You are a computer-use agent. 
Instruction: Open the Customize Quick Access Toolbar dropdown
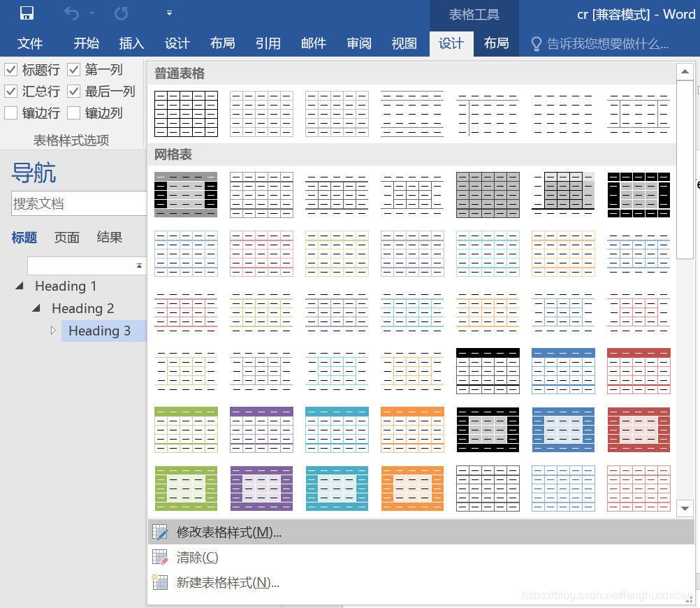pyautogui.click(x=168, y=12)
